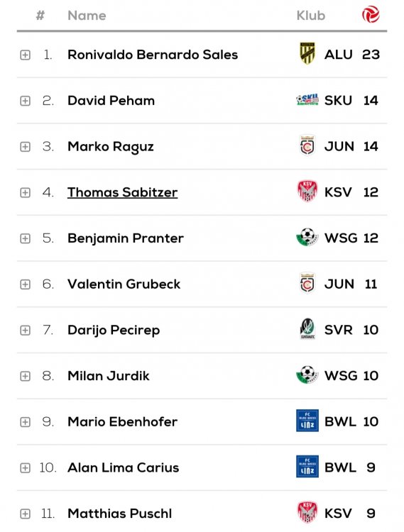
Task: Sort by the Klub column header
Action: coord(311,16)
